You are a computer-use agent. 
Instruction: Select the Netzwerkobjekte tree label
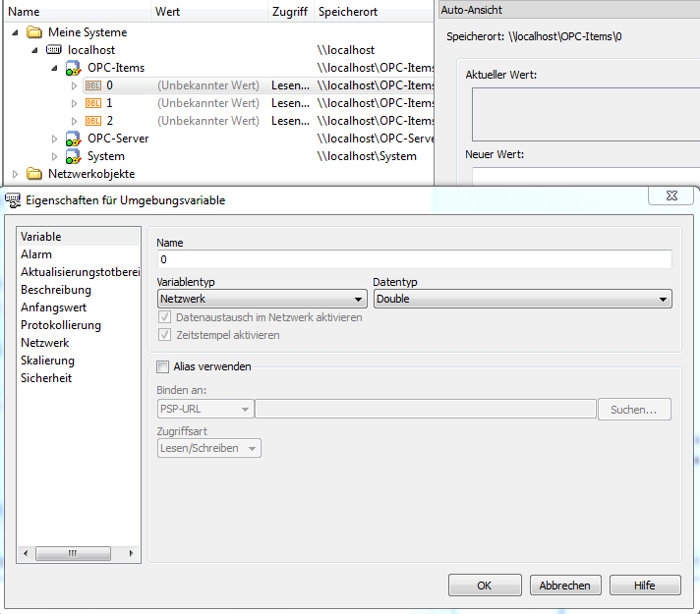91,174
